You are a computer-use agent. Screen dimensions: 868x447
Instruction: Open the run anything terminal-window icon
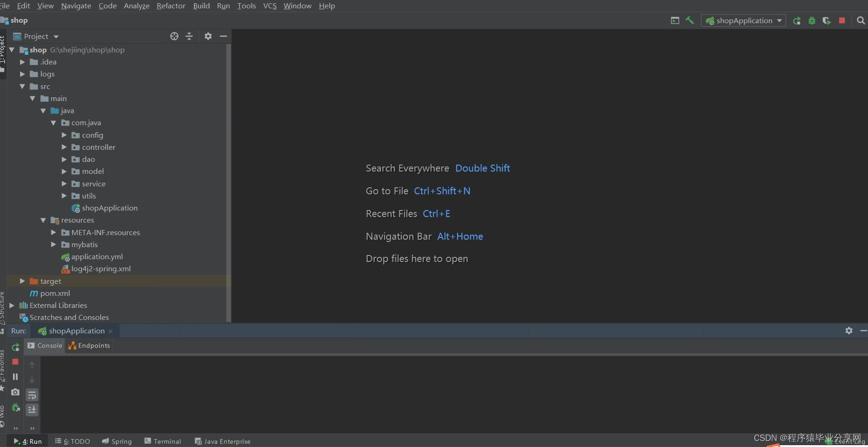click(675, 20)
